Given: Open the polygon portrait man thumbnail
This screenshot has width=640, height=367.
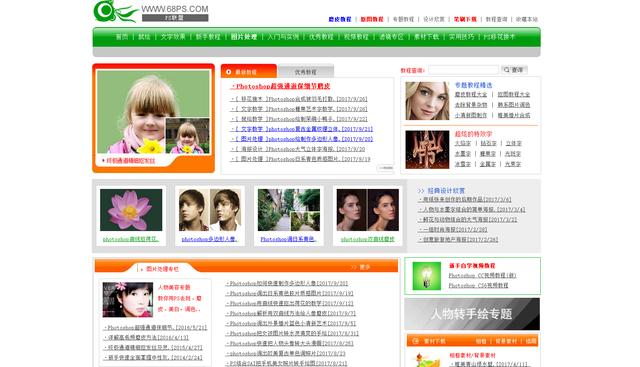Looking at the screenshot, I should coord(210,210).
